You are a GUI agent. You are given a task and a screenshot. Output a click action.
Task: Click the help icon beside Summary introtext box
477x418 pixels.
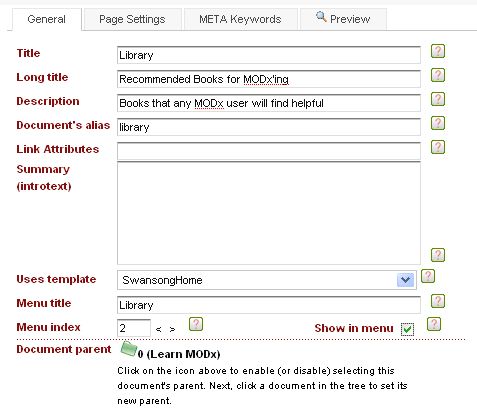click(x=438, y=255)
